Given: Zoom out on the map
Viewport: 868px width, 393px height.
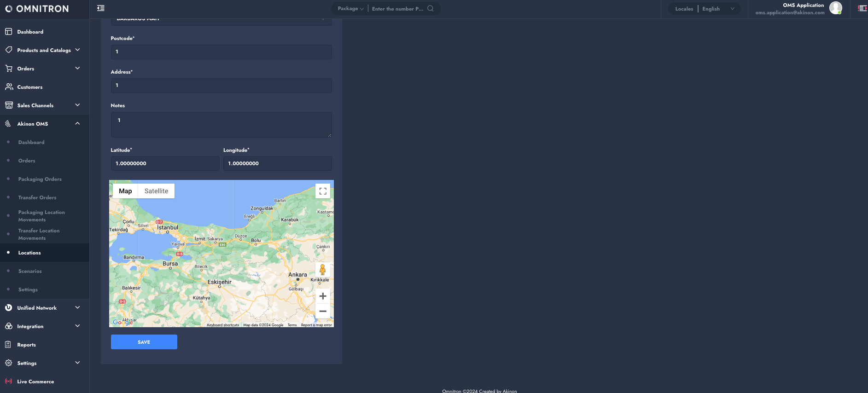Looking at the screenshot, I should click(x=323, y=311).
